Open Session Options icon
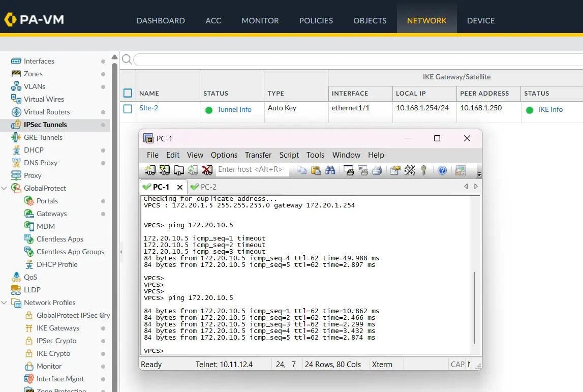583x392 pixels. 395,170
